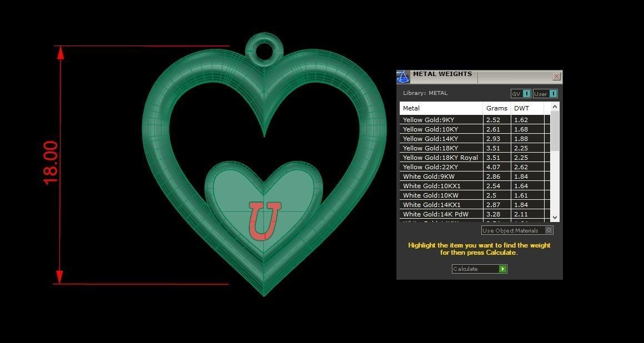This screenshot has height=343, width=644.
Task: Select the Yellow Gold:14KY row
Action: (475, 138)
